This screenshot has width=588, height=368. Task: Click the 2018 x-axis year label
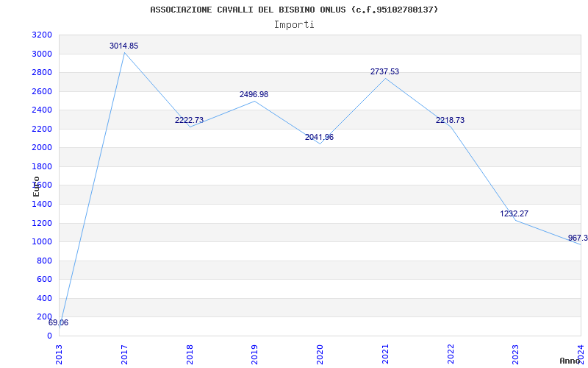click(x=190, y=354)
